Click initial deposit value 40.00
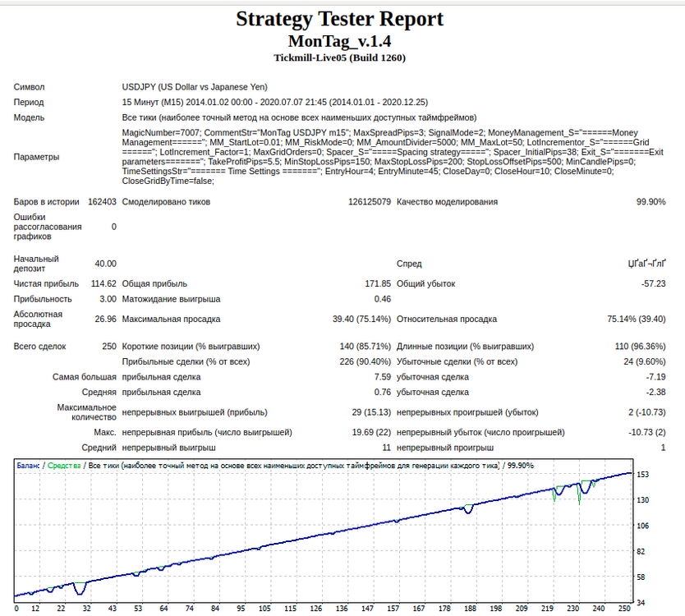This screenshot has width=685, height=616. (106, 264)
